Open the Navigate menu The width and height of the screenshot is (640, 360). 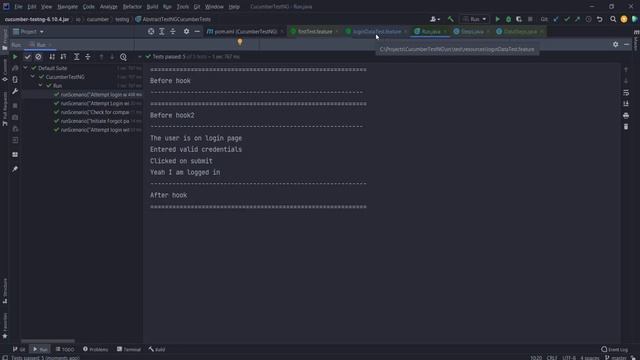[67, 7]
